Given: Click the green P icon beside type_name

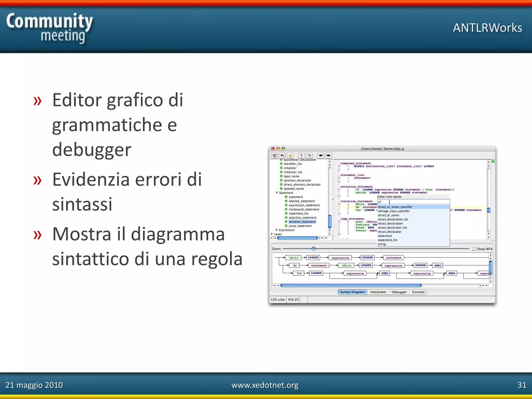Looking at the screenshot, I should pyautogui.click(x=281, y=176).
